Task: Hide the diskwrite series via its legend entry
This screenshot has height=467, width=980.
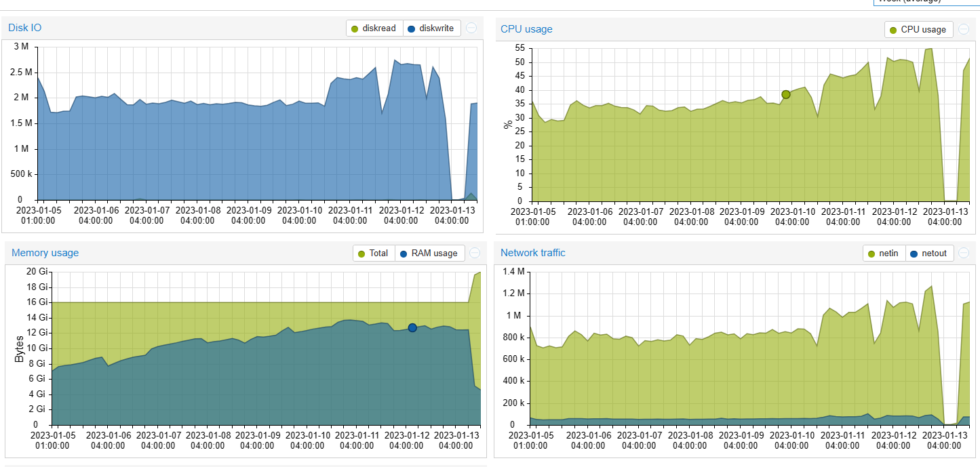Action: pos(432,28)
